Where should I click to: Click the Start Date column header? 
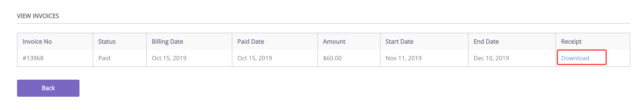pyautogui.click(x=399, y=41)
